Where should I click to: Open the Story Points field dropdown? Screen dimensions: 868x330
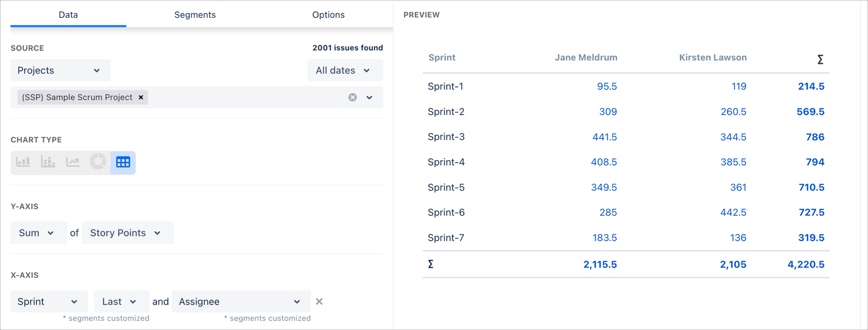[x=127, y=233]
